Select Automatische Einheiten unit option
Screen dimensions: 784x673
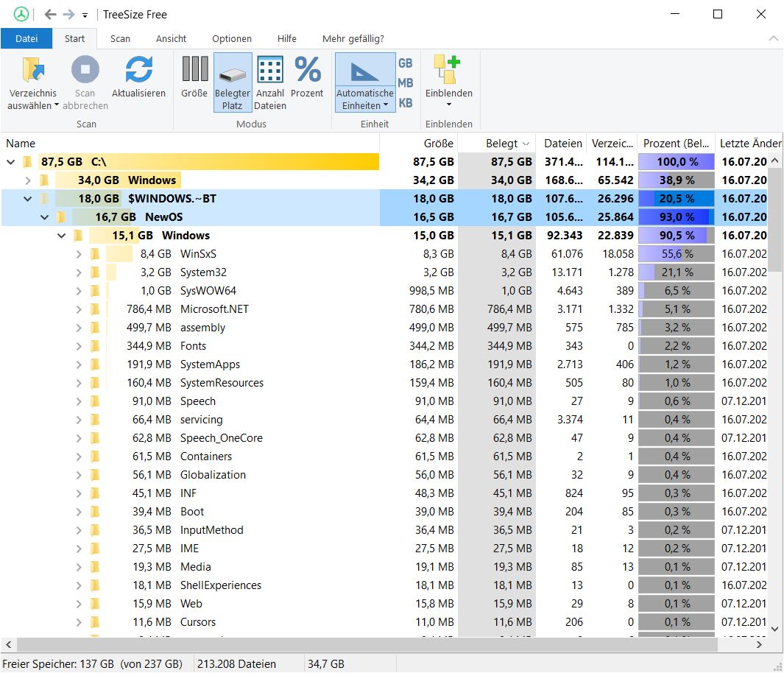click(365, 82)
